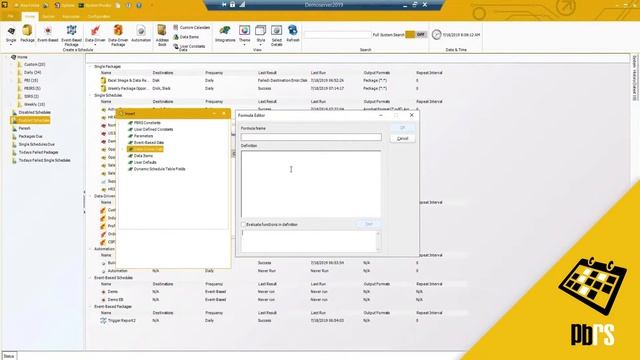Open Select Details view option
The width and height of the screenshot is (640, 360).
(276, 36)
